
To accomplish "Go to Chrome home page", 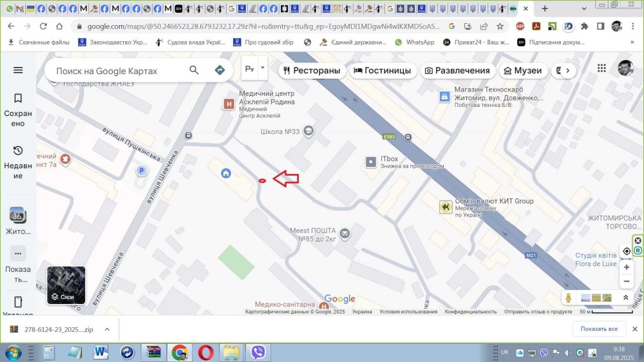I will [59, 26].
